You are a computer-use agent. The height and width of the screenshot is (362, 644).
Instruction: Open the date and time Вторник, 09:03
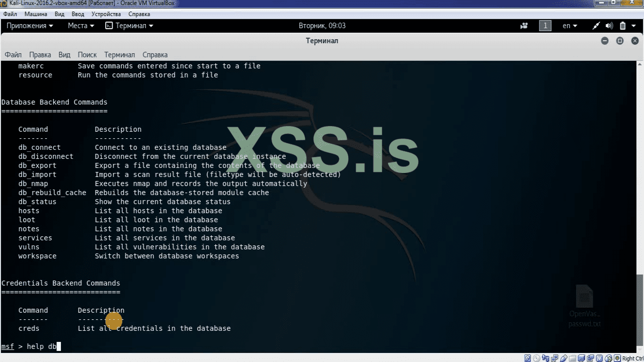click(x=322, y=26)
